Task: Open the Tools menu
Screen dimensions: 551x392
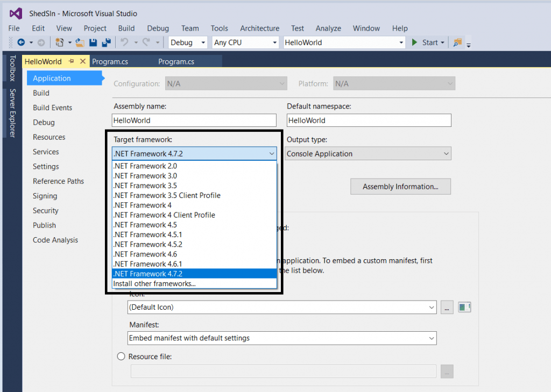Action: click(220, 28)
